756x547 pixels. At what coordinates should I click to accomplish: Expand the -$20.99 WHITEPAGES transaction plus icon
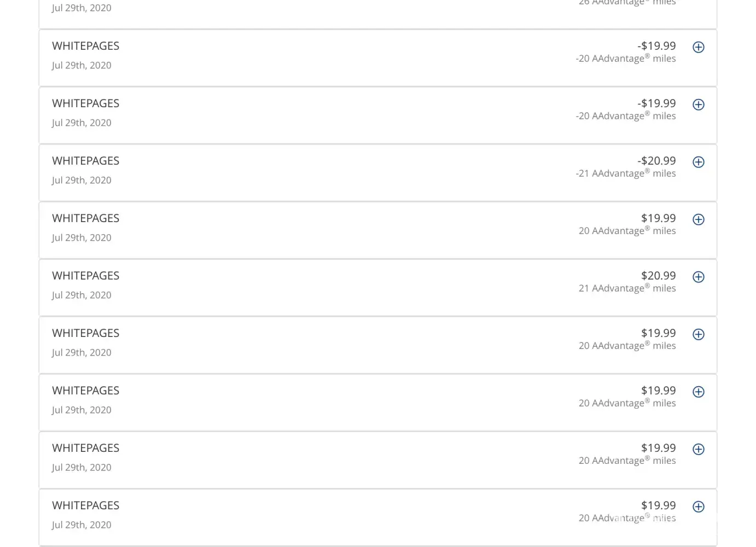699,162
